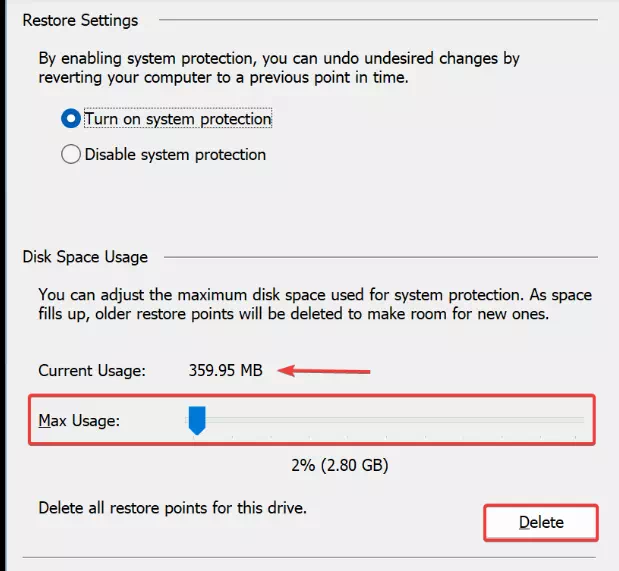
Task: Click the Current Usage label
Action: (92, 370)
